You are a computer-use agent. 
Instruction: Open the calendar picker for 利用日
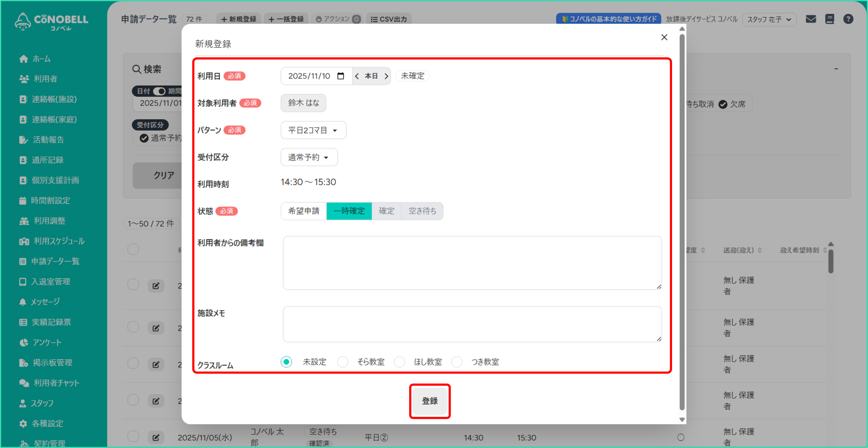[x=340, y=76]
